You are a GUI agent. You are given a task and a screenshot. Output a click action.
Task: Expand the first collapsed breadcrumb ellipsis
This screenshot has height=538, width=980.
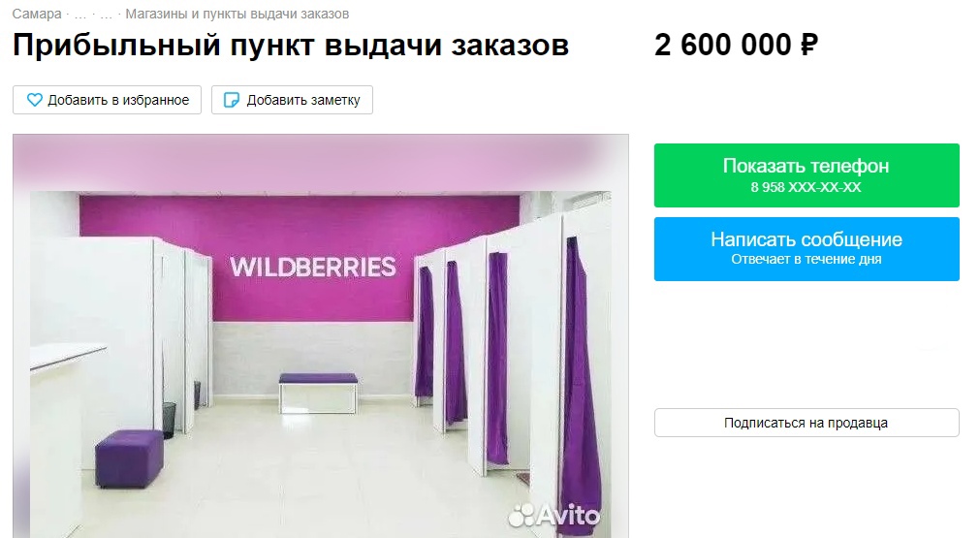pos(80,14)
